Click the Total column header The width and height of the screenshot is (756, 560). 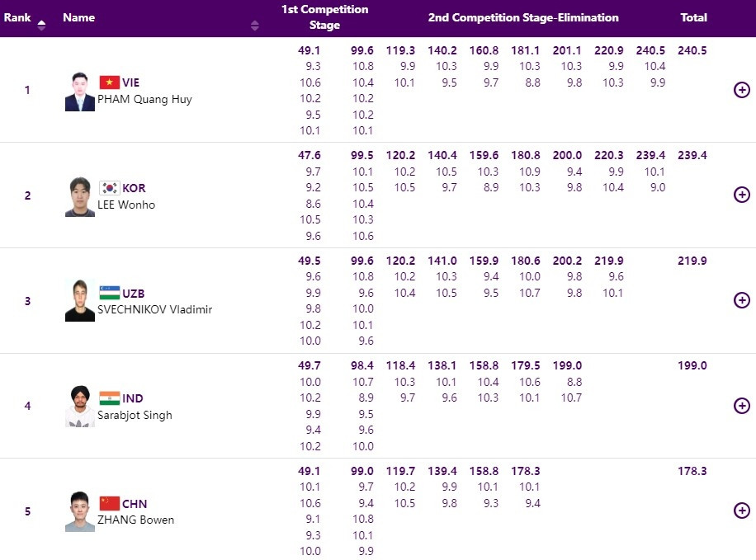tap(693, 17)
